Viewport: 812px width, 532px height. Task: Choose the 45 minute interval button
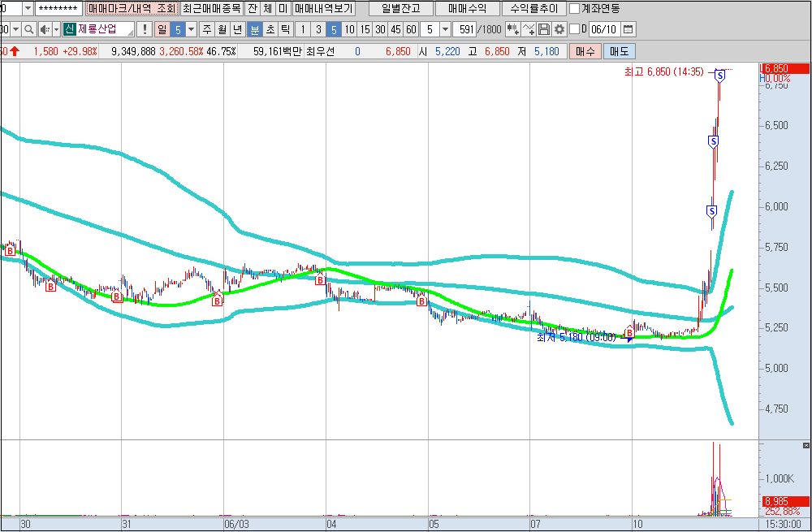coord(395,29)
